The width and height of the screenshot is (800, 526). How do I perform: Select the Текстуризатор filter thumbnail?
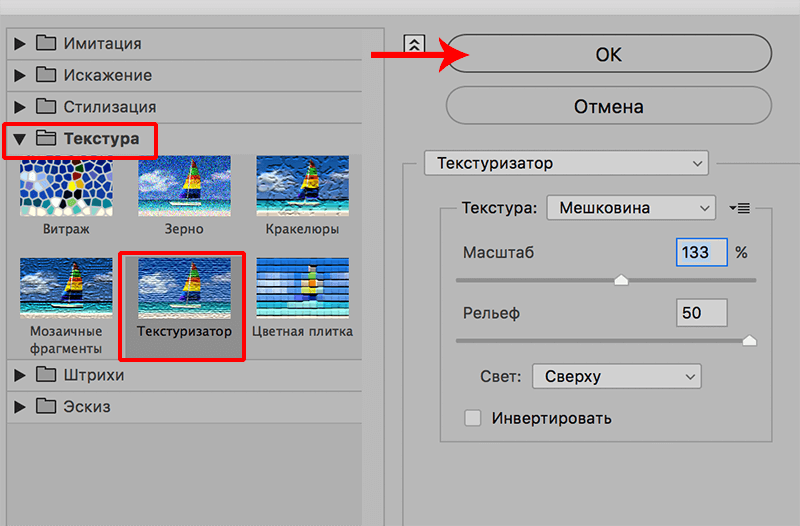point(184,288)
